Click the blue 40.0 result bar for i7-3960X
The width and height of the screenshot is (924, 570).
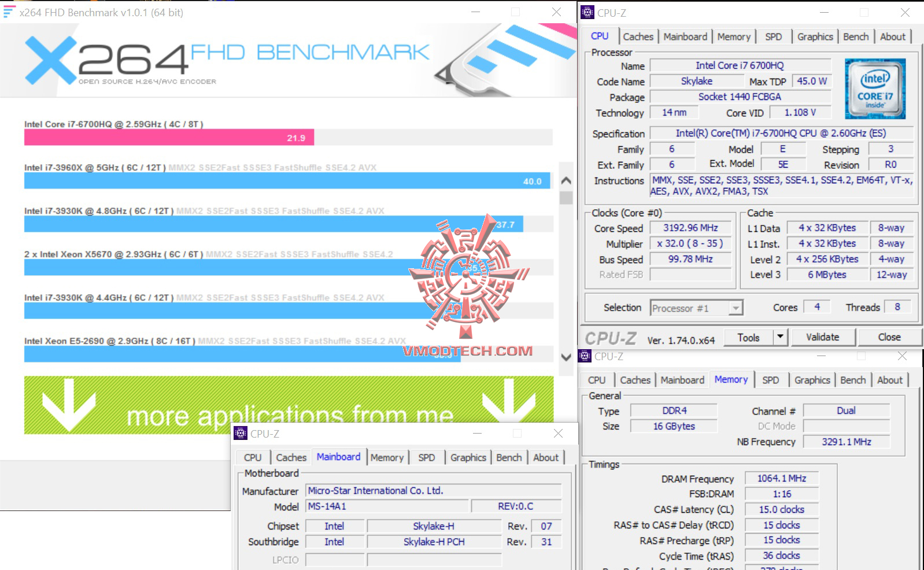pyautogui.click(x=287, y=181)
